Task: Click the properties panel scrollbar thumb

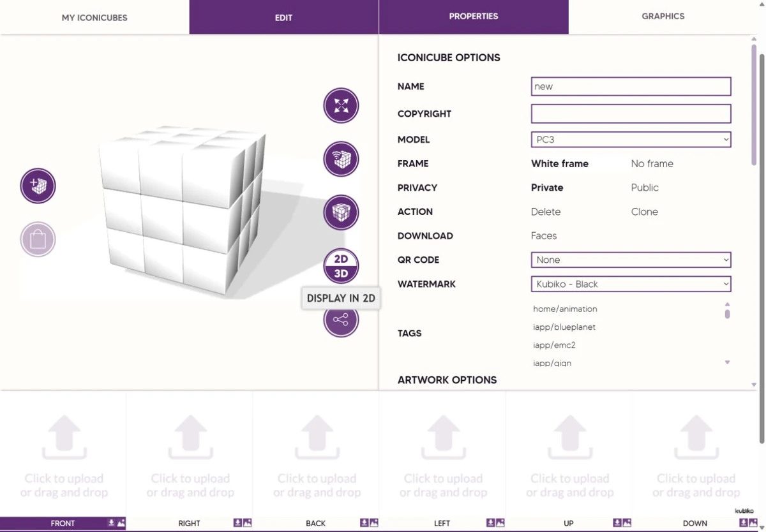Action: coord(754,103)
